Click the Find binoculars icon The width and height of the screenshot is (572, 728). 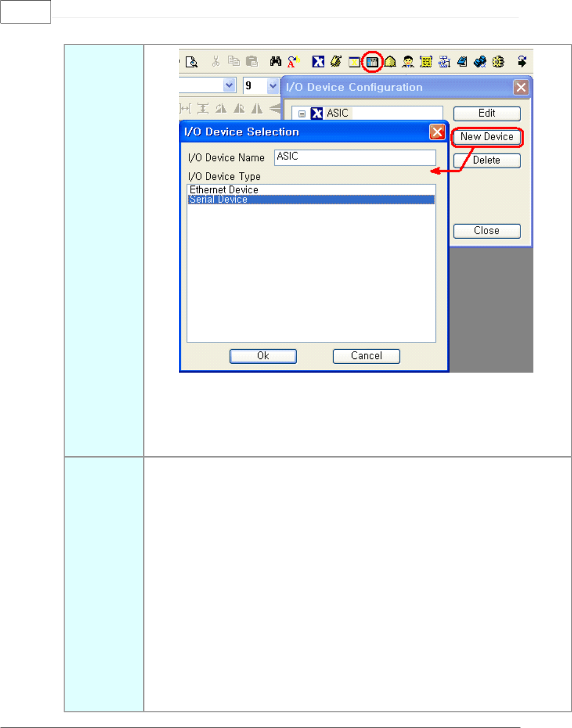coord(275,61)
